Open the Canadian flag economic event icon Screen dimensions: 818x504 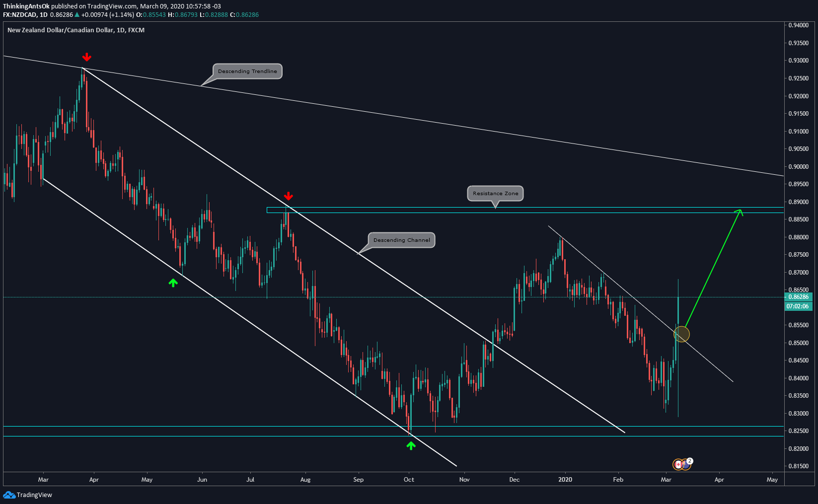coord(678,464)
